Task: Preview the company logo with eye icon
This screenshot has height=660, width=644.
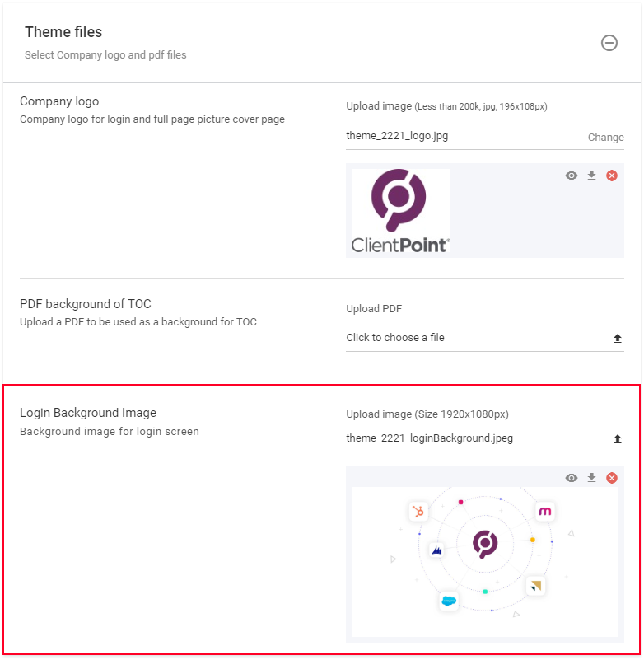Action: tap(572, 176)
